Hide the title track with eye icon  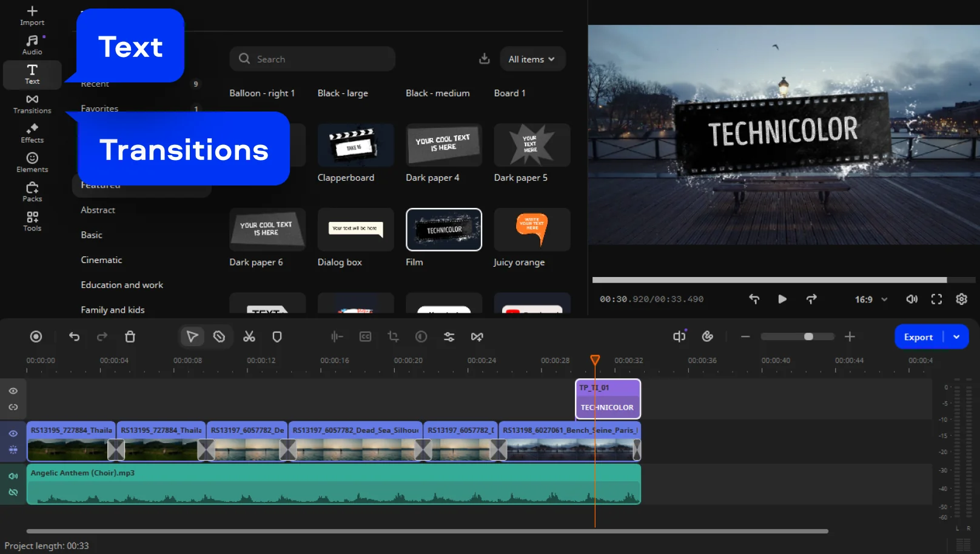click(13, 391)
